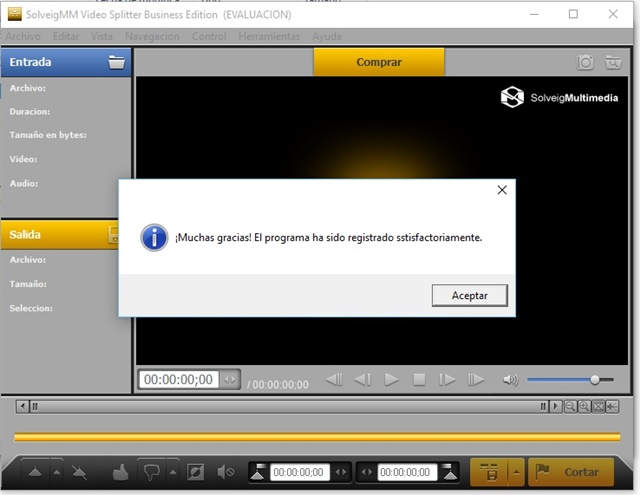Open the Editar menu
The height and width of the screenshot is (495, 640).
point(66,36)
